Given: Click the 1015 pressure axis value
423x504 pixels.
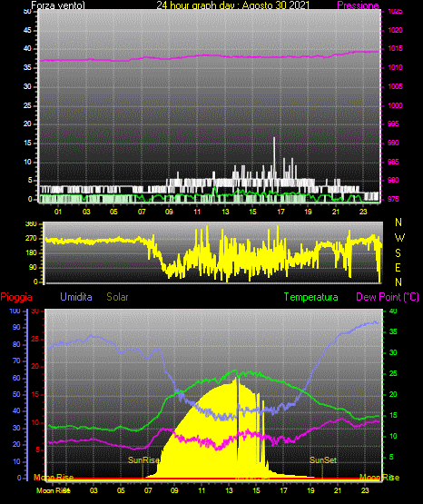Looking at the screenshot, I should pyautogui.click(x=395, y=48).
